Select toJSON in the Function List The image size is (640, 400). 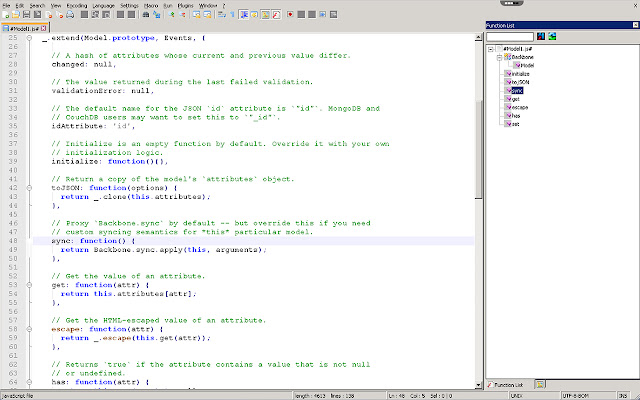[x=520, y=82]
